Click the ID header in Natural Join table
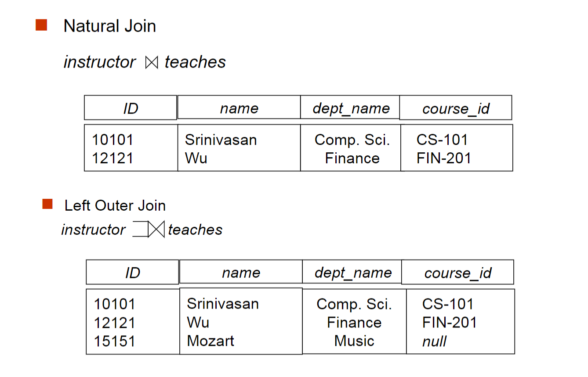588x377 pixels. pos(131,108)
